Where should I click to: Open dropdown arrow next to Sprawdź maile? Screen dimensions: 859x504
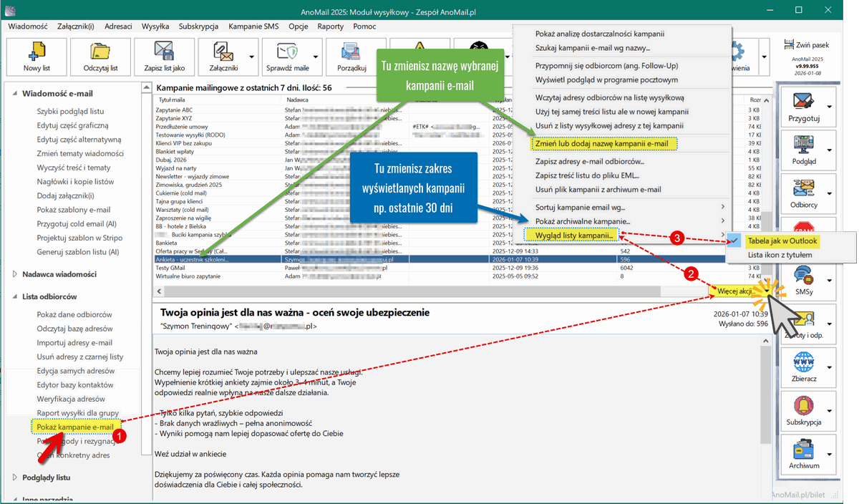(316, 57)
